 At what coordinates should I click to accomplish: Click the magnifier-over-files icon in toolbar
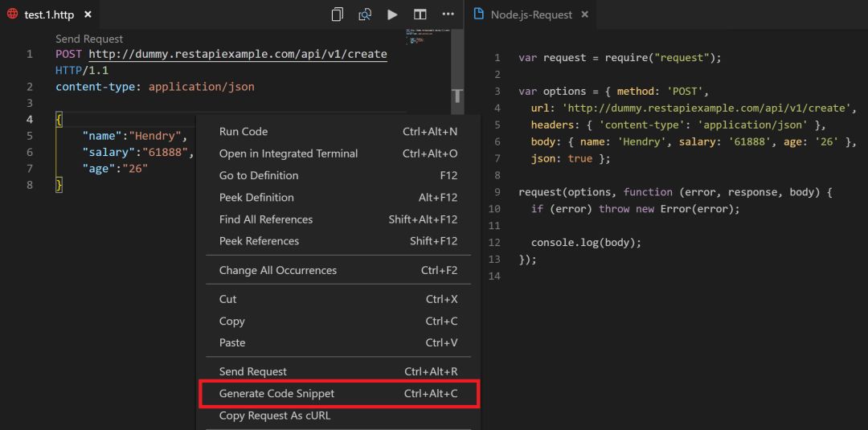[x=365, y=14]
